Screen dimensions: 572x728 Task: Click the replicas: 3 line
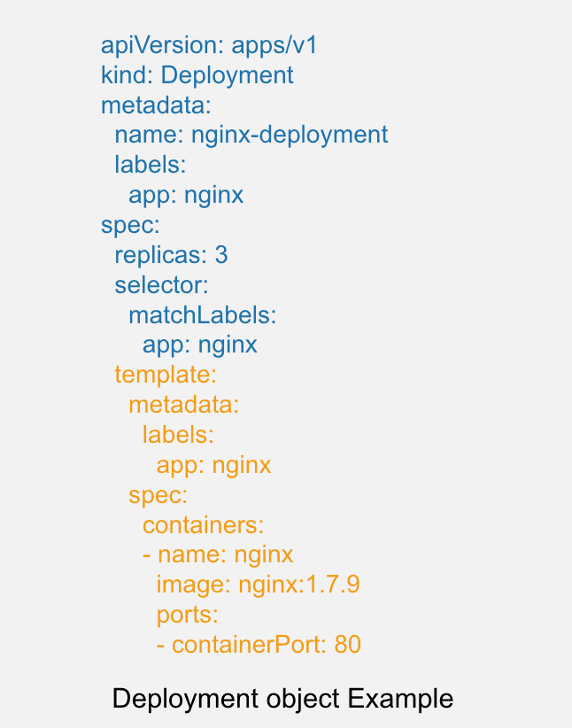pyautogui.click(x=171, y=255)
